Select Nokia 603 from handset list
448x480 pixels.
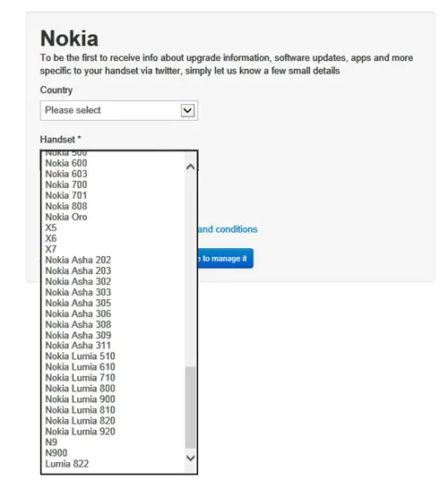(x=113, y=174)
